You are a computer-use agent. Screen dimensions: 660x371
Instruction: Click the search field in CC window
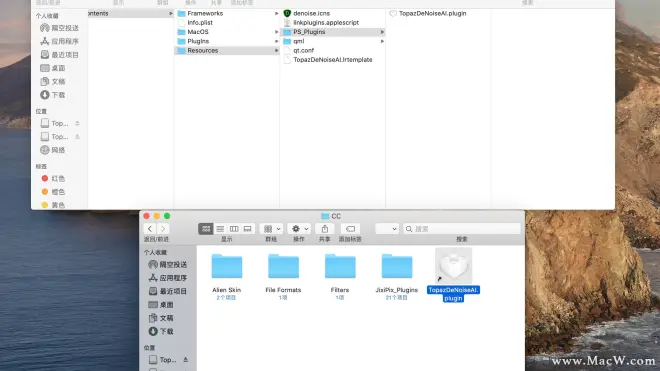pos(462,229)
